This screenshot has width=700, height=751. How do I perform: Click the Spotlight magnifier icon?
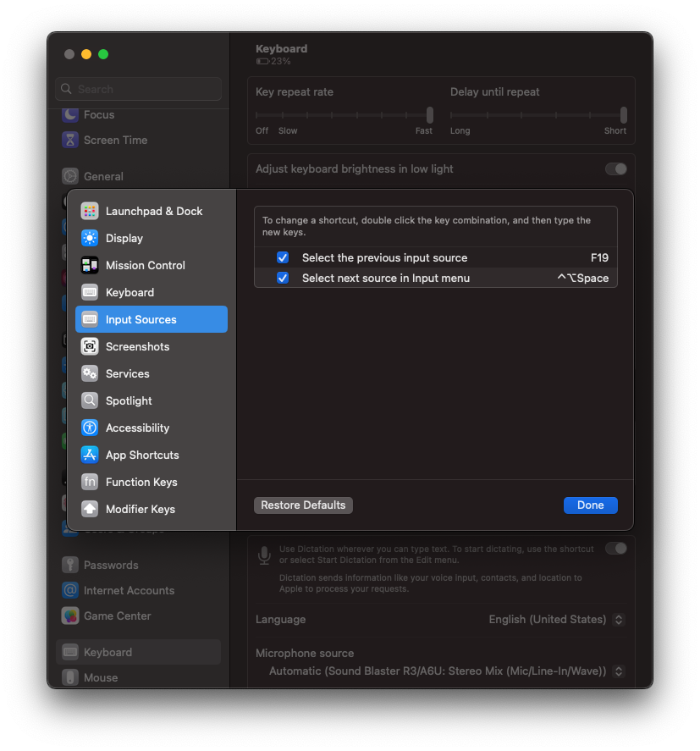coord(90,400)
